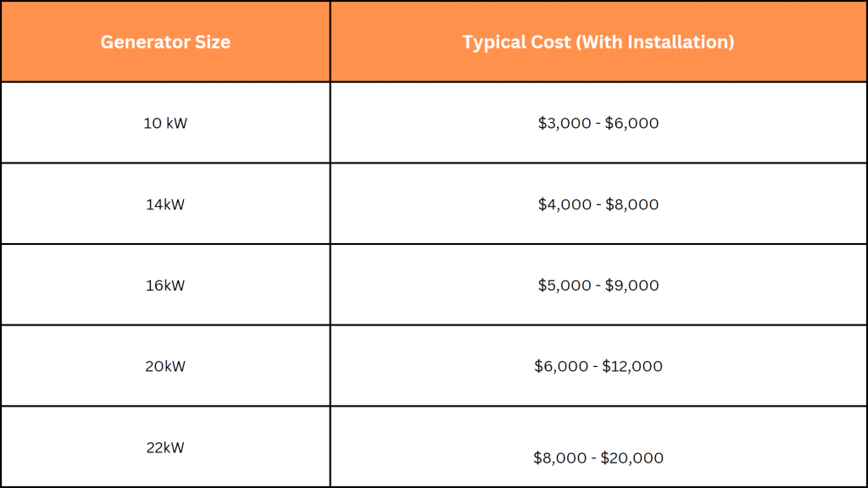Click the $6,000 - $12,000 cost cell

click(598, 366)
